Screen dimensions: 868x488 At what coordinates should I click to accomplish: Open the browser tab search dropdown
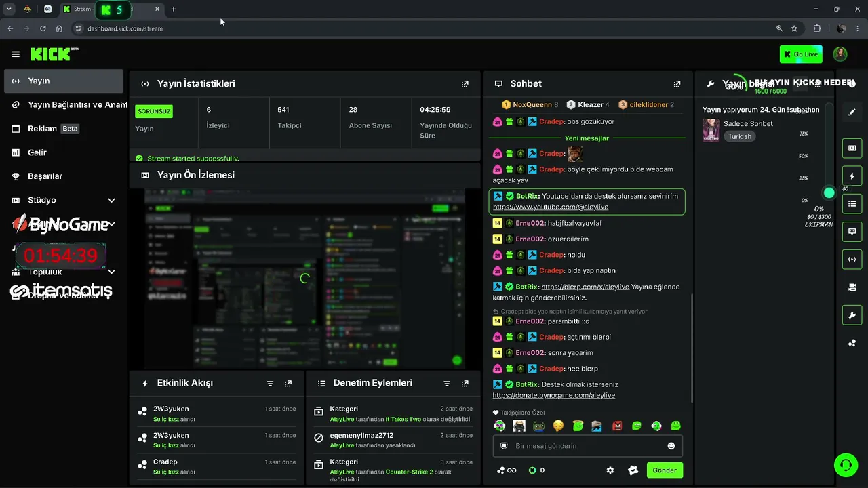[x=9, y=9]
